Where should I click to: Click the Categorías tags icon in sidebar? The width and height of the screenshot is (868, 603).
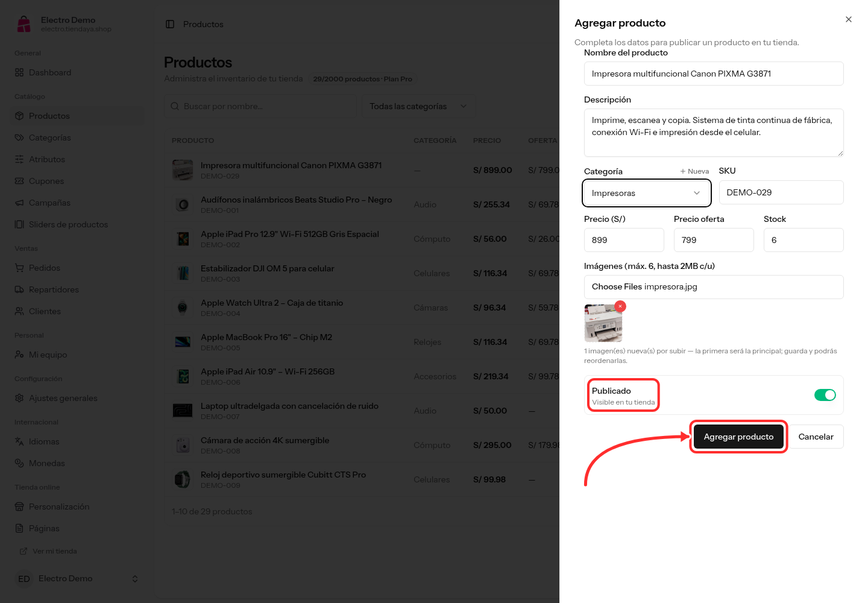point(19,137)
